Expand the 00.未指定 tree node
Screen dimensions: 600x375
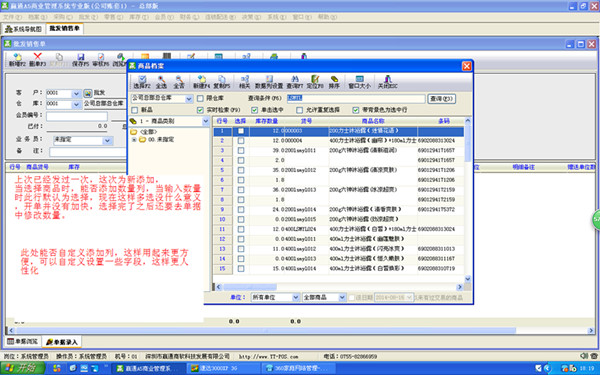(134, 140)
